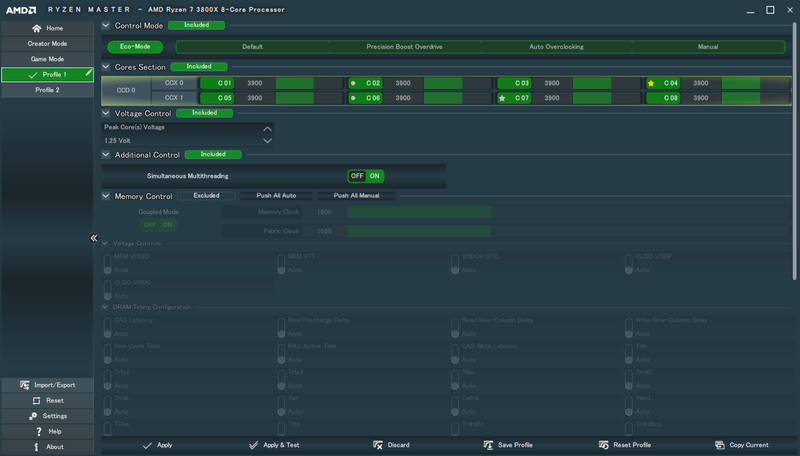This screenshot has height=456, width=800.
Task: Select Auto Overclocking mode
Action: point(556,47)
